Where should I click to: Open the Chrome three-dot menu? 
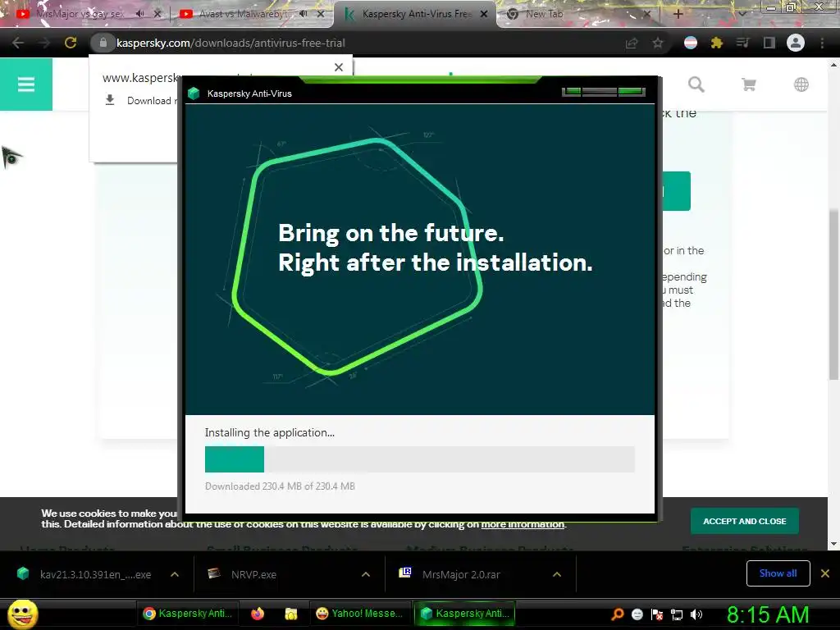[x=822, y=43]
